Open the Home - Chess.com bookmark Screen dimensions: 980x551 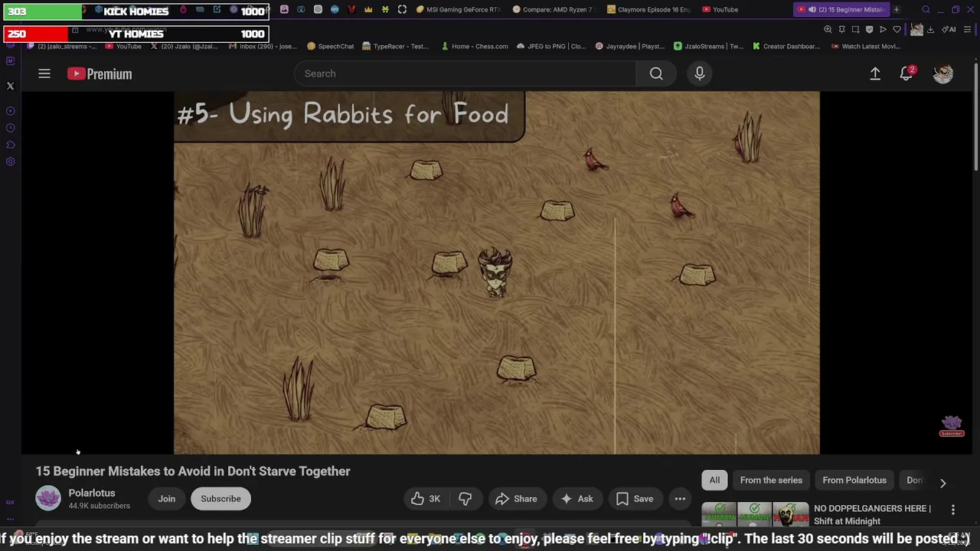[474, 46]
